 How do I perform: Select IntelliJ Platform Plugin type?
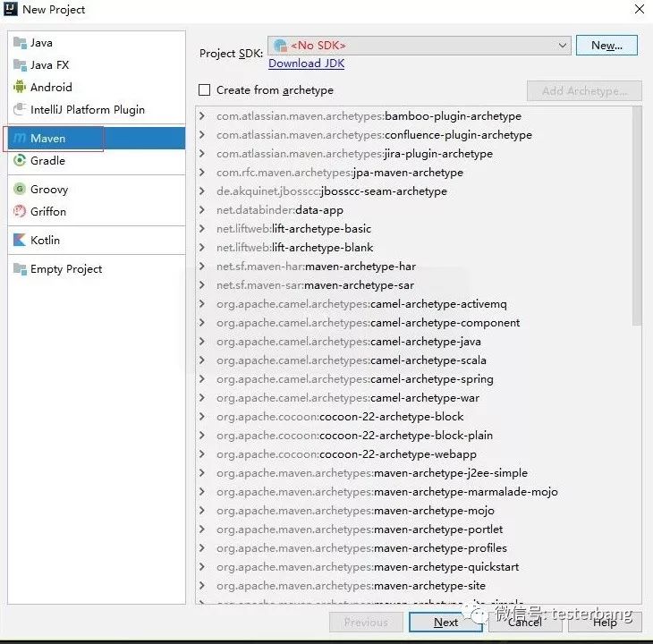click(97, 109)
